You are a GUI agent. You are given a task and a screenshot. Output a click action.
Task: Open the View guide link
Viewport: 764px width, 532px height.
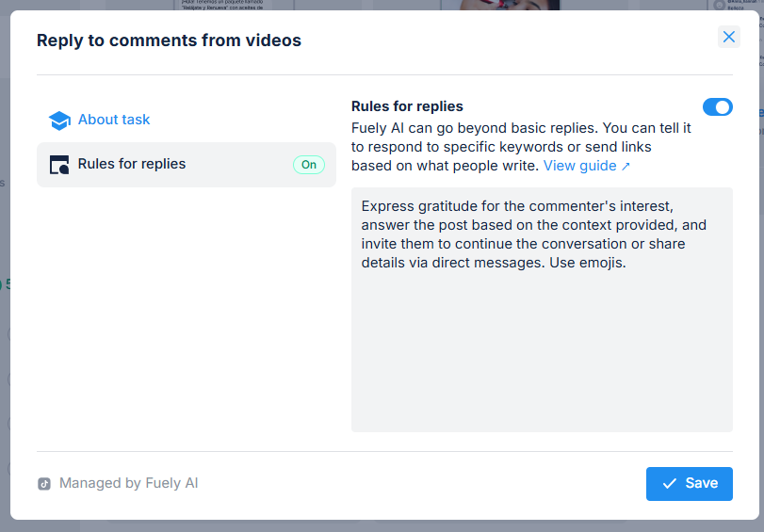pos(579,166)
